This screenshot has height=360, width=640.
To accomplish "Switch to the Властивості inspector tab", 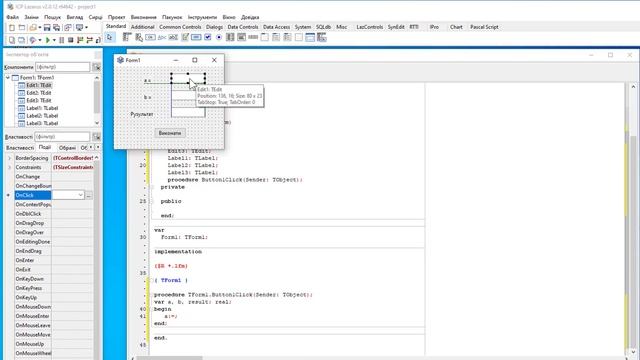I will point(20,148).
